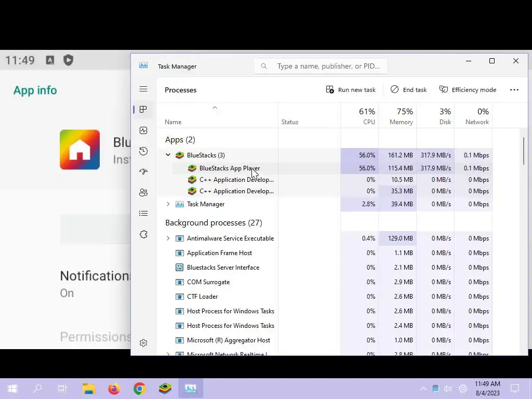Click Run new task button
This screenshot has width=532, height=399.
coord(351,89)
